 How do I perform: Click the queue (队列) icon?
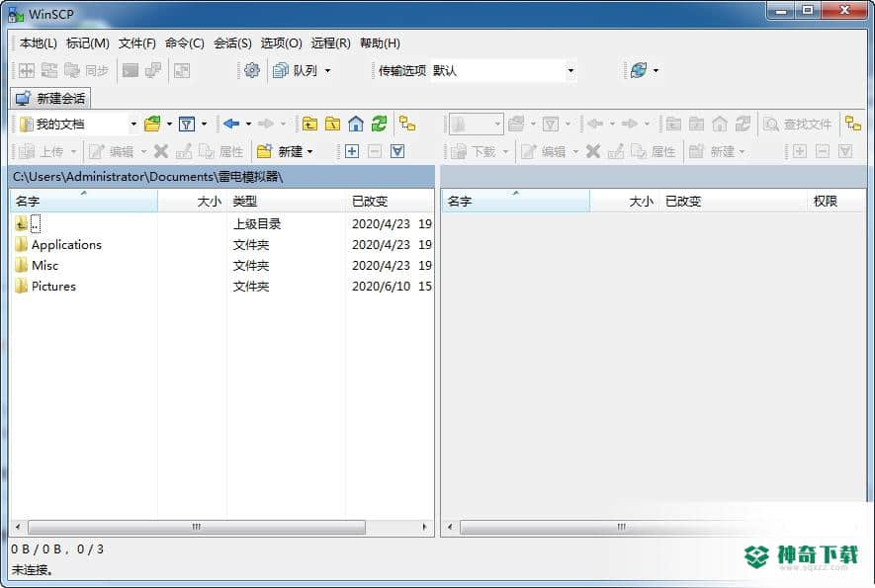pyautogui.click(x=281, y=70)
